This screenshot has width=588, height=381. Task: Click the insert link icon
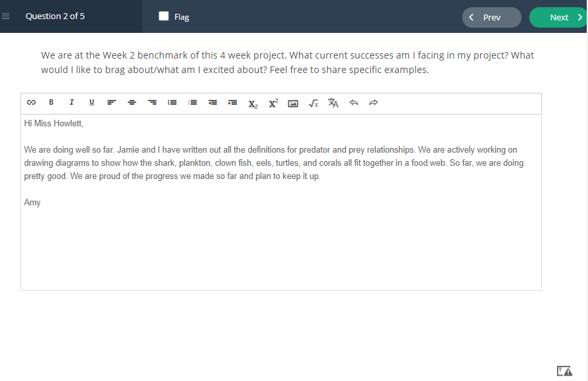[31, 102]
